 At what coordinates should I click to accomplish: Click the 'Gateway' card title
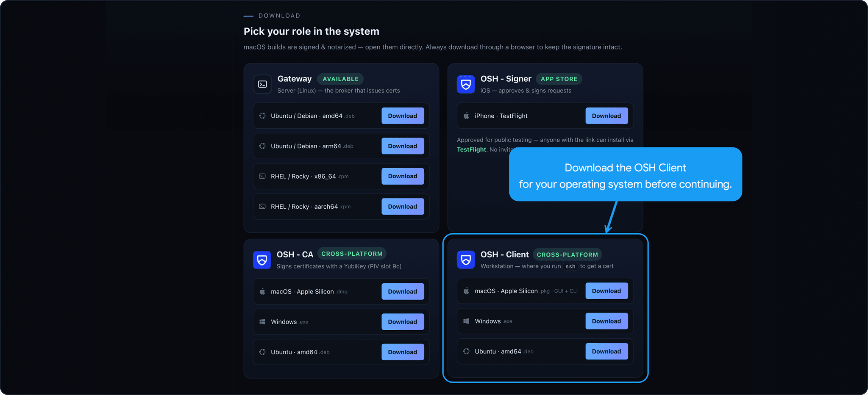pos(295,79)
